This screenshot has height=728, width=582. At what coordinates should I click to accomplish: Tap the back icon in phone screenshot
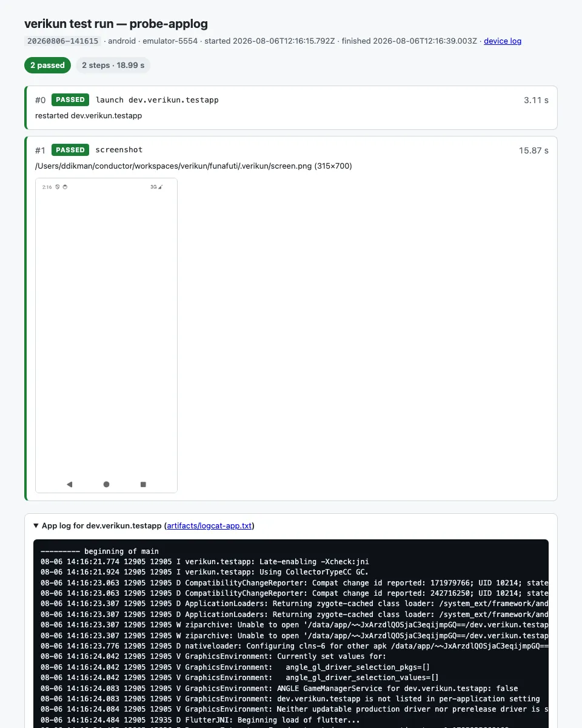pos(69,484)
